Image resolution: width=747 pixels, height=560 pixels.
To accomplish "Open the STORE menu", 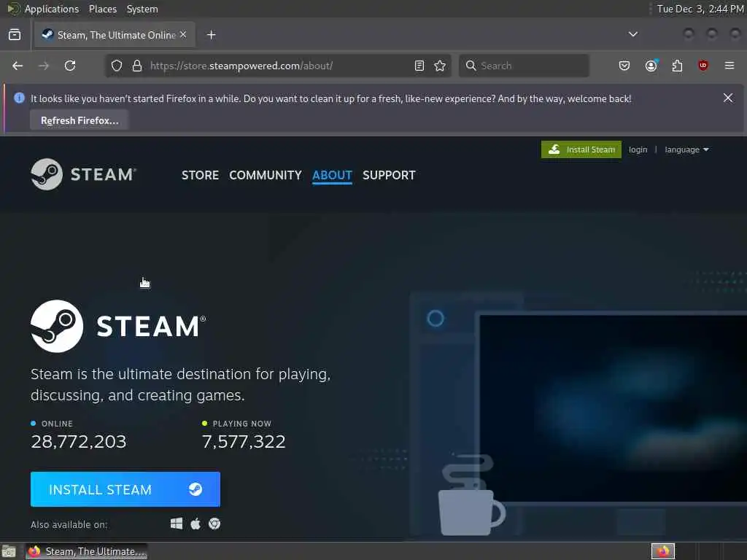I will coord(200,175).
